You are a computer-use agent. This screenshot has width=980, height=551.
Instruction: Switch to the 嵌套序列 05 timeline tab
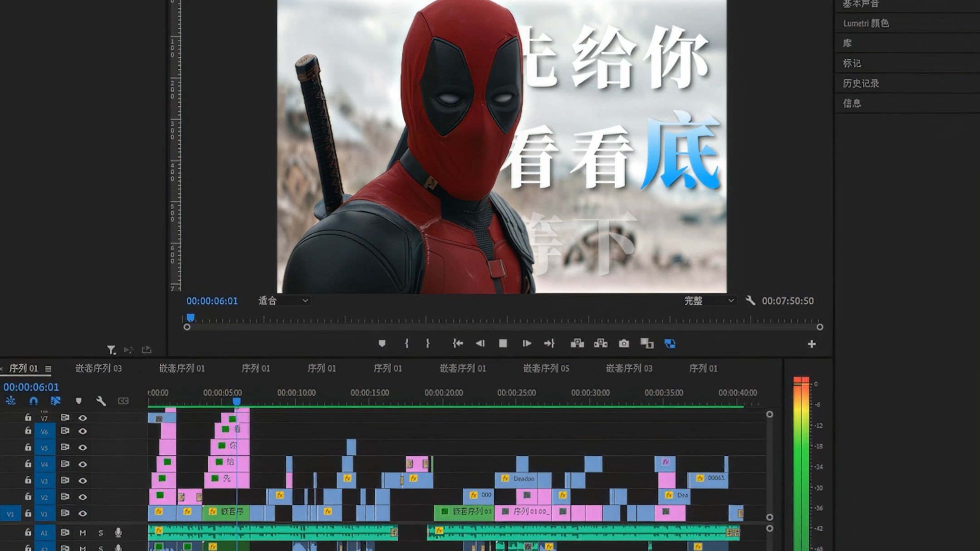click(546, 368)
